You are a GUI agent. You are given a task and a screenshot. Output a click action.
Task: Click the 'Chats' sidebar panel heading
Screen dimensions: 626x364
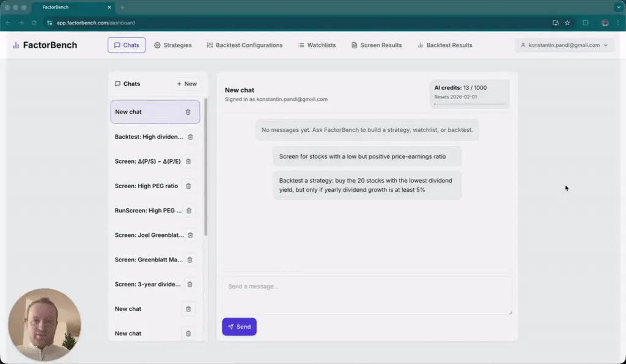[127, 84]
